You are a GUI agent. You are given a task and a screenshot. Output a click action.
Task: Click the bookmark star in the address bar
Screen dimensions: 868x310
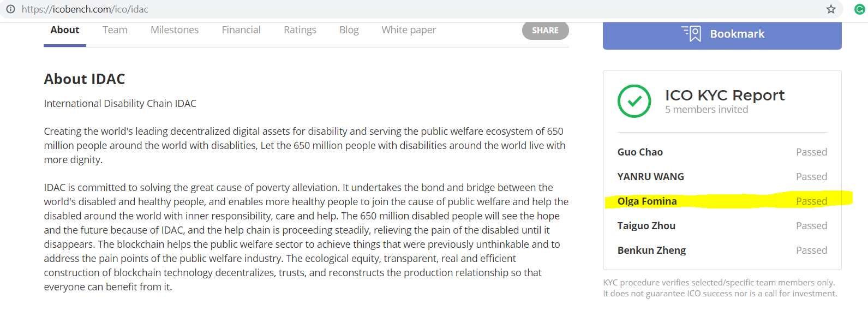tap(831, 9)
